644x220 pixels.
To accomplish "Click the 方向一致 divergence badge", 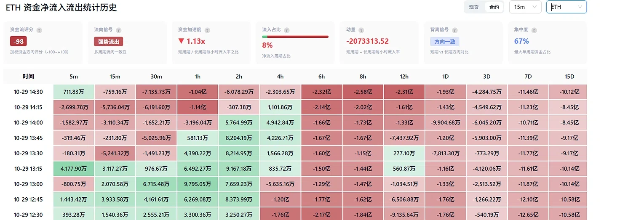I will point(444,42).
